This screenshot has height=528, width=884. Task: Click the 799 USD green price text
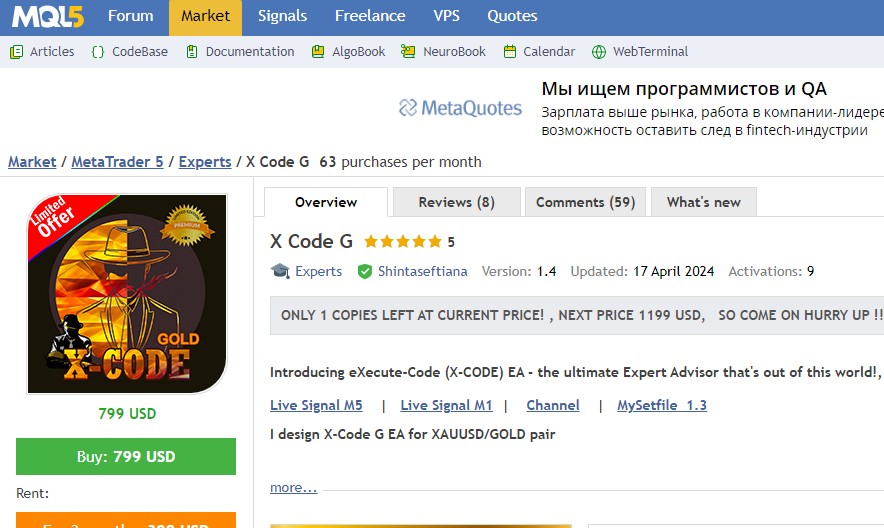[127, 414]
